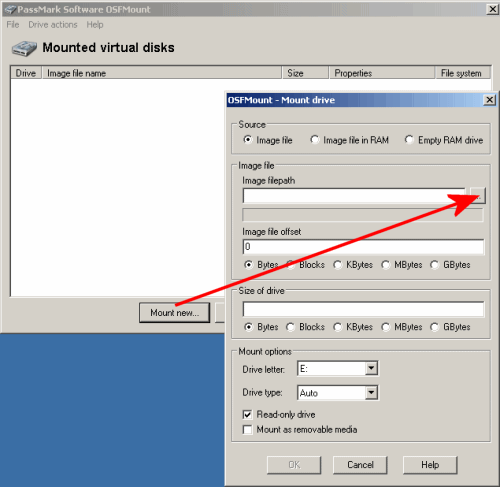The width and height of the screenshot is (500, 487).
Task: Enable Mount as removable media checkbox
Action: 247,430
